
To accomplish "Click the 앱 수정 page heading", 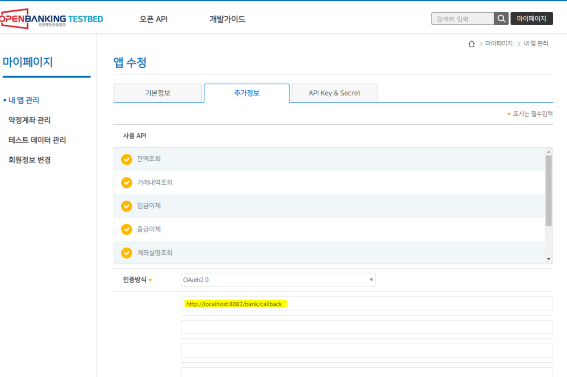I will point(130,62).
